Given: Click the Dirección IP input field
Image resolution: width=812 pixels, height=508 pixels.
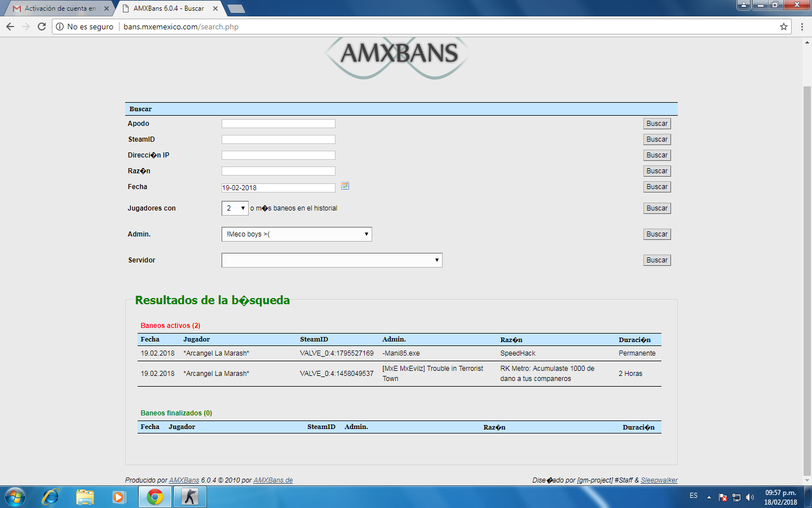Looking at the screenshot, I should 279,155.
